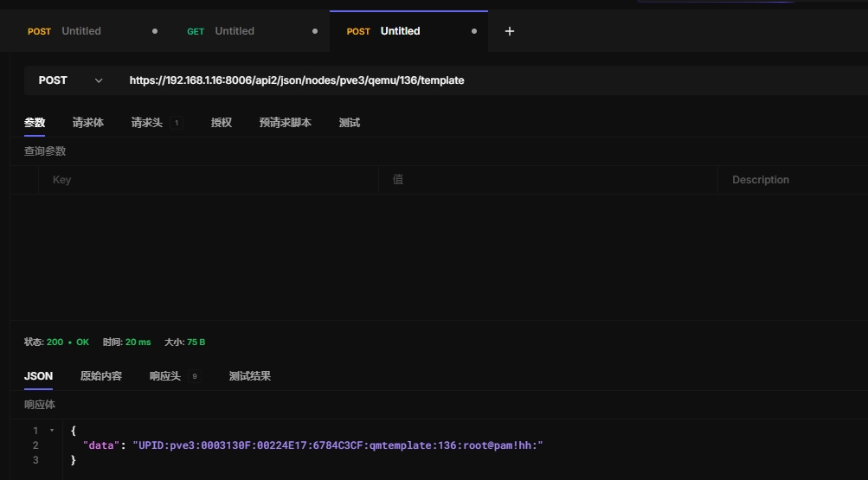Show 原始内容 raw response view
Screen dimensions: 868x480
coord(101,376)
